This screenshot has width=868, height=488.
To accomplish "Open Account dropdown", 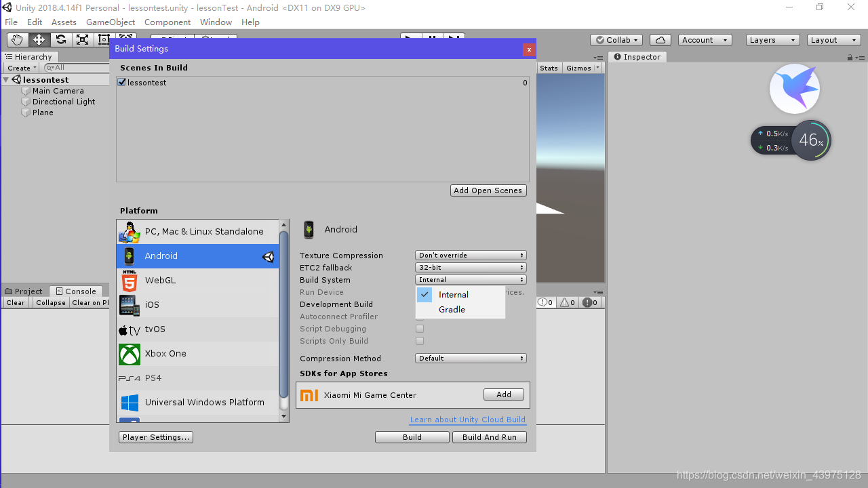I will pyautogui.click(x=705, y=40).
